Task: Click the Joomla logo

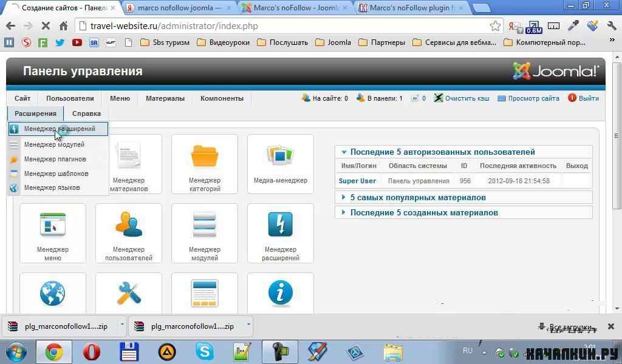Action: point(555,72)
